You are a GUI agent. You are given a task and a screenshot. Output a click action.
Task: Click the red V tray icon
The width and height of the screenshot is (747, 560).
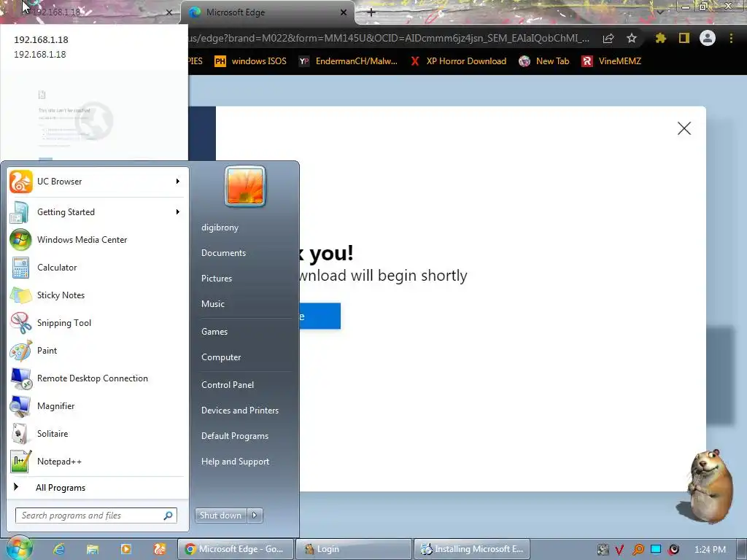pyautogui.click(x=619, y=550)
